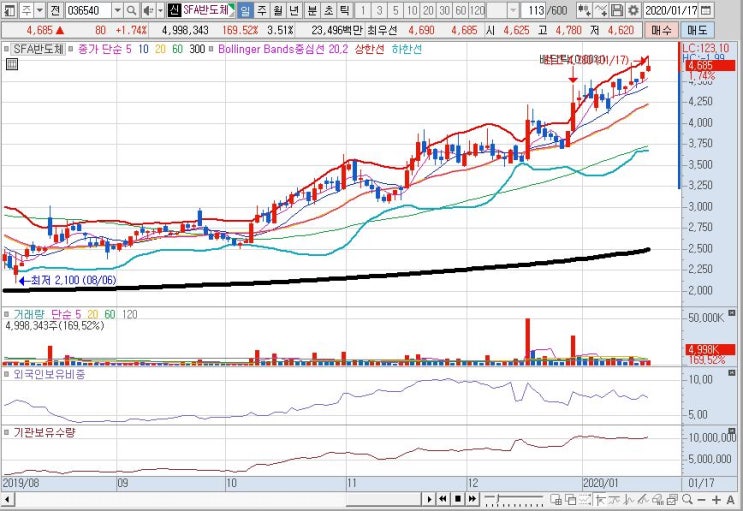Expand the market type dropdown beside 주
This screenshot has height=511, width=743.
[40, 10]
